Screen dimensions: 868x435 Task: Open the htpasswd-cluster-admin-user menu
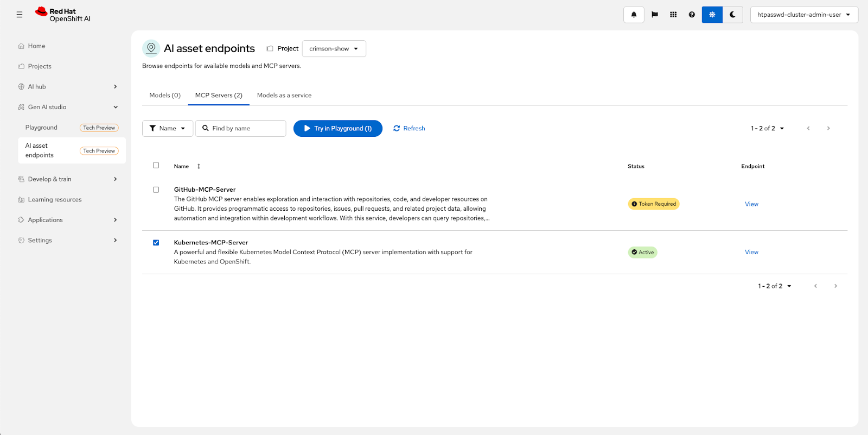[x=803, y=15]
